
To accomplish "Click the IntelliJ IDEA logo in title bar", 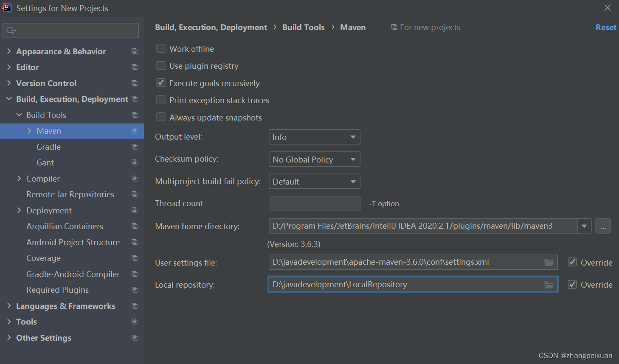I will coord(7,8).
